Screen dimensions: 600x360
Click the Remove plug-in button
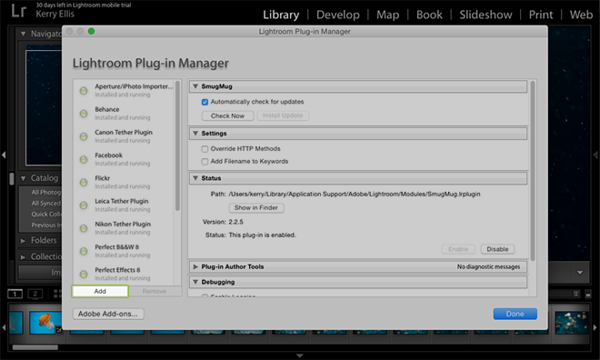(154, 291)
